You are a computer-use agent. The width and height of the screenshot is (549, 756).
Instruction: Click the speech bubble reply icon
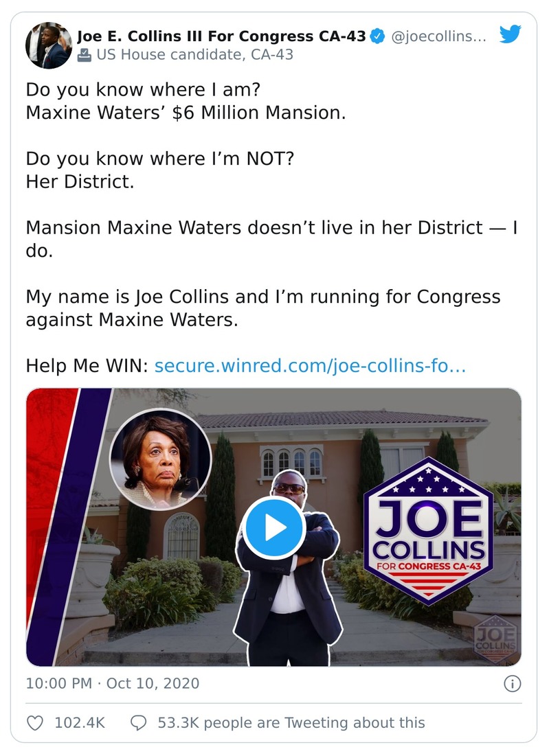[x=139, y=723]
